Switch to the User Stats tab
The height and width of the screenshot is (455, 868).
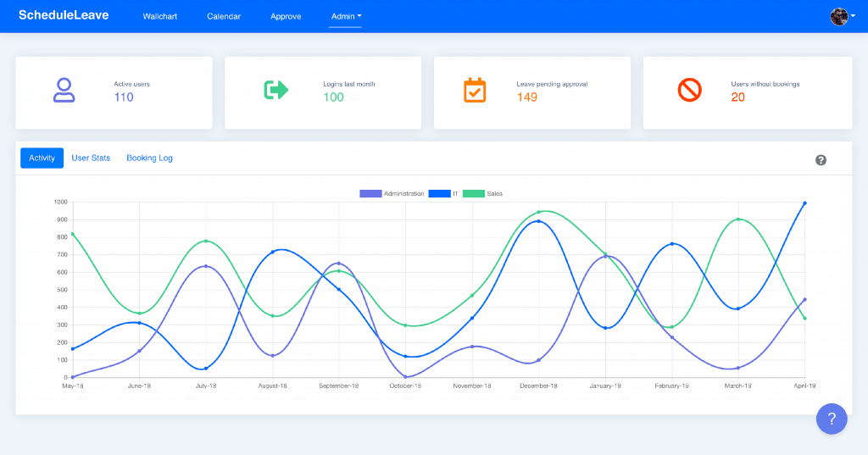[x=91, y=158]
